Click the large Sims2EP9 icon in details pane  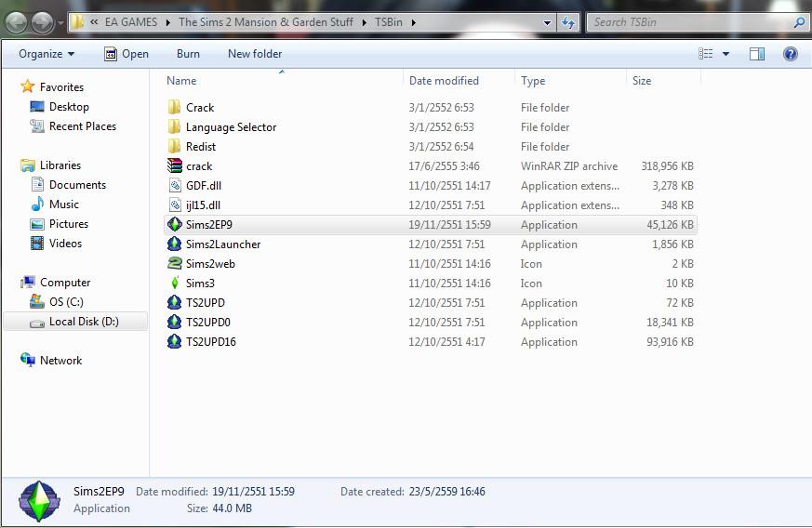click(x=39, y=500)
